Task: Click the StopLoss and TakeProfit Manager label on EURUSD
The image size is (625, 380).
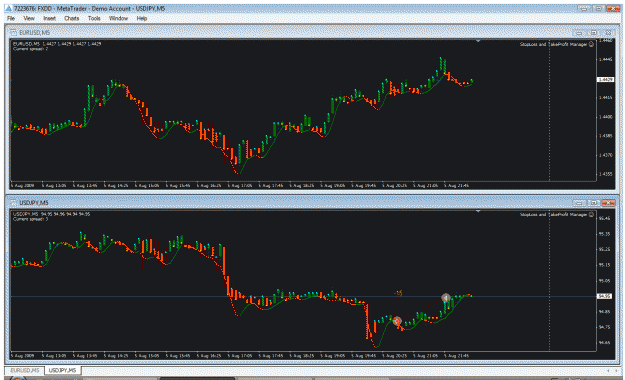Action: click(x=553, y=44)
